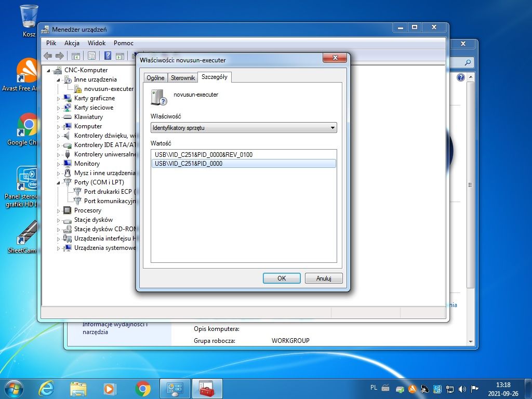Screen dimensions: 532x399
Task: Click Informacje wydajności i narzędzia link
Action: (115, 328)
